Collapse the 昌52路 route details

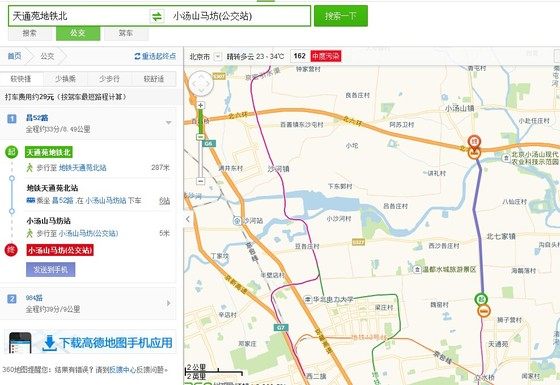coord(169,123)
